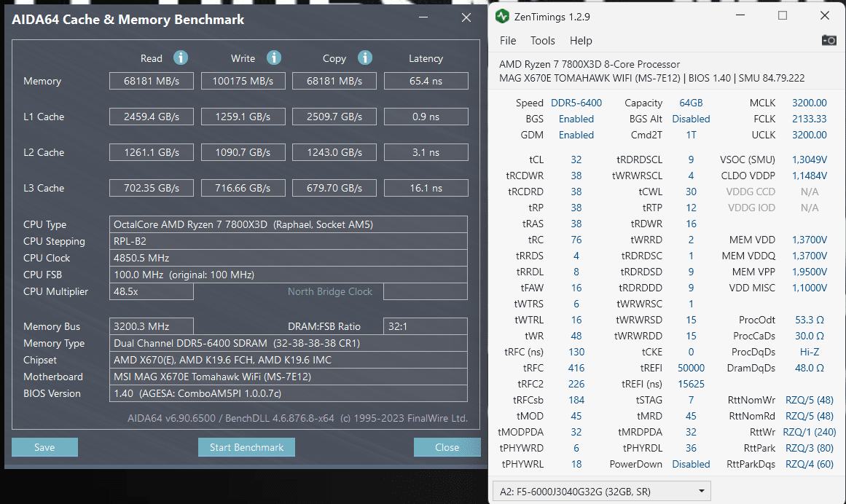Image resolution: width=846 pixels, height=504 pixels.
Task: Click the Read info icon in AIDA64
Action: (x=181, y=58)
